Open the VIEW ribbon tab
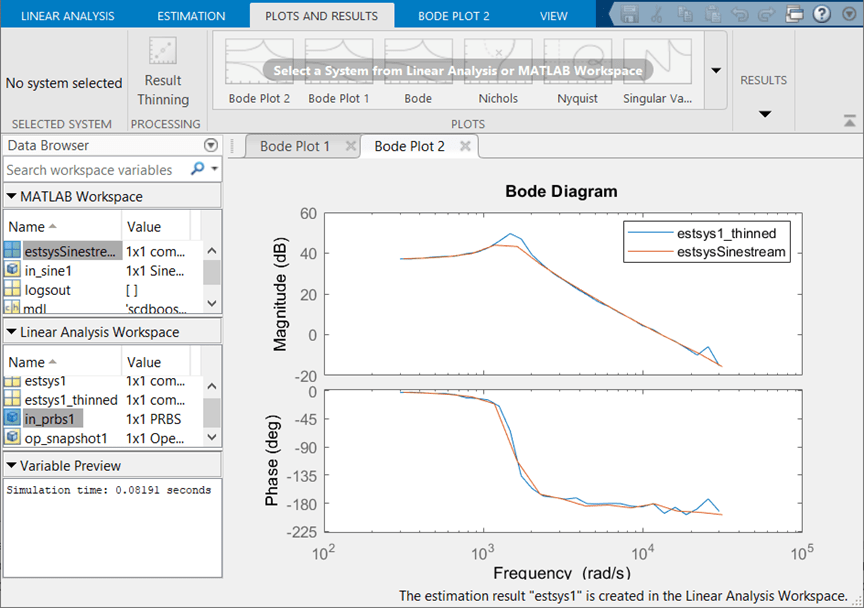 [553, 16]
